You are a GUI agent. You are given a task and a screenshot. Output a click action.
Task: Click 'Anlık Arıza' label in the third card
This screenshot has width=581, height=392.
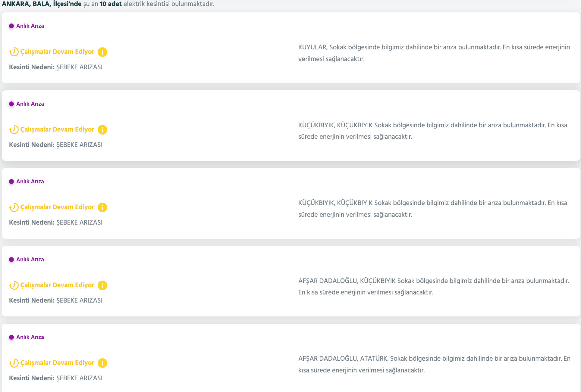point(30,182)
